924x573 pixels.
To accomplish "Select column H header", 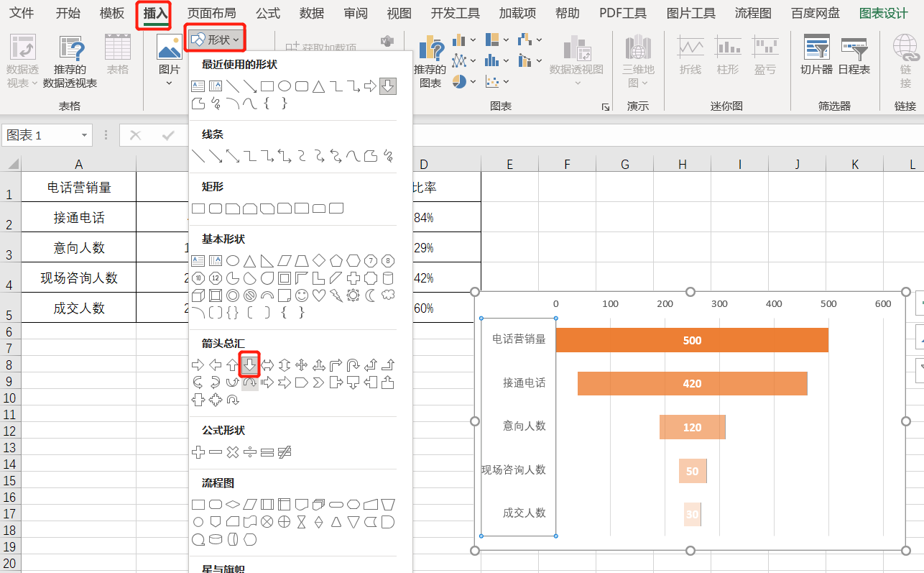I will coord(683,165).
